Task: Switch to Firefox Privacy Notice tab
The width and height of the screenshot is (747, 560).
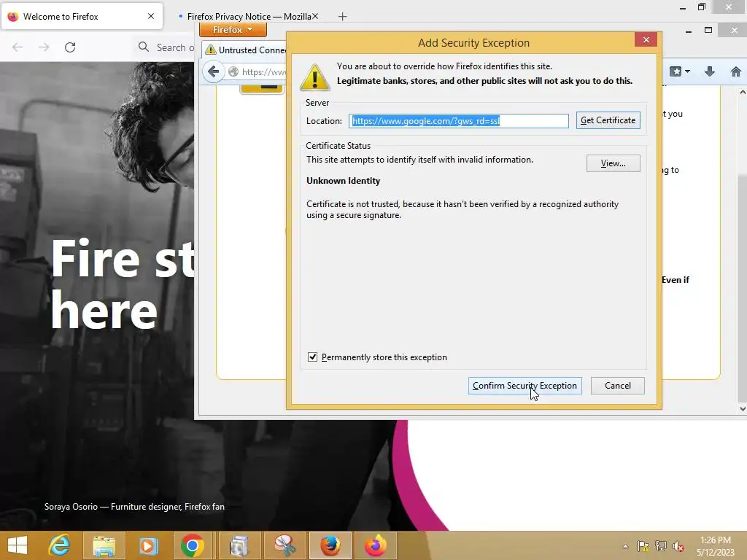Action: coord(249,17)
